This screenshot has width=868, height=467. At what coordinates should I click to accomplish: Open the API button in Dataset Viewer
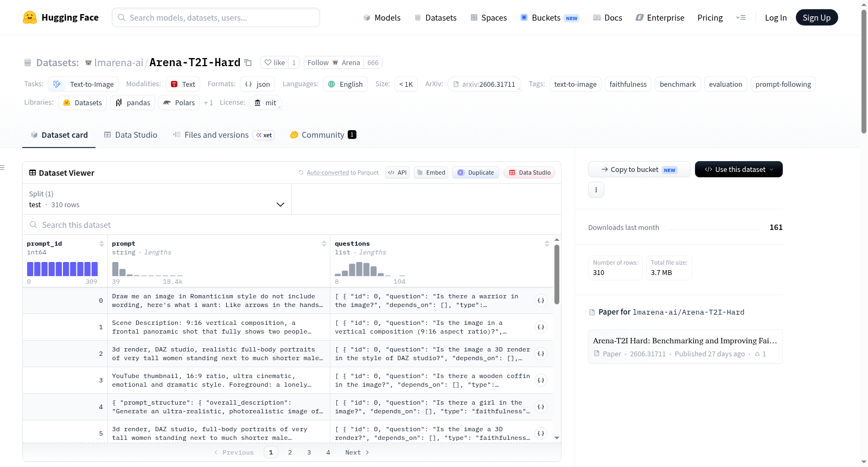coord(397,172)
